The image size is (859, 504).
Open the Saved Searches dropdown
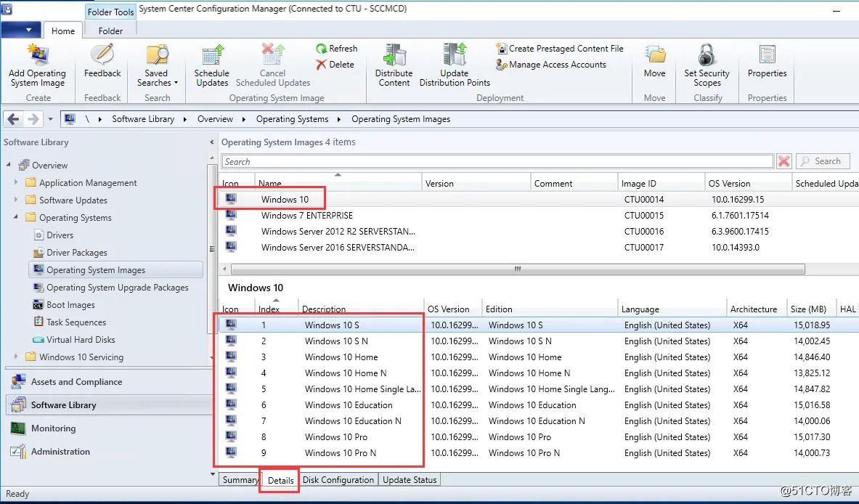coord(158,65)
